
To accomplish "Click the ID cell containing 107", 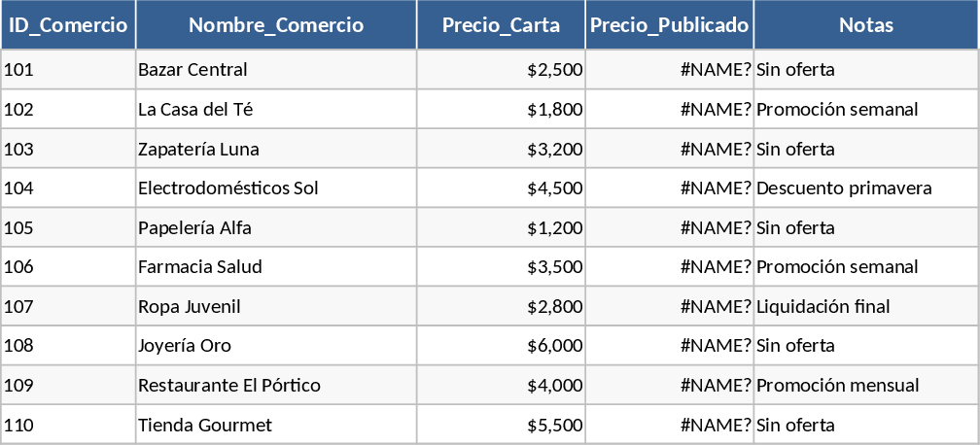I will (68, 307).
